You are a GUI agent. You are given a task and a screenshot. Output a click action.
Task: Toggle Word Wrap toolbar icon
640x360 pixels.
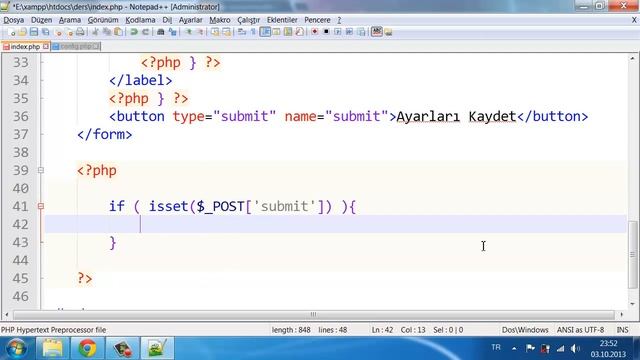tap(242, 32)
